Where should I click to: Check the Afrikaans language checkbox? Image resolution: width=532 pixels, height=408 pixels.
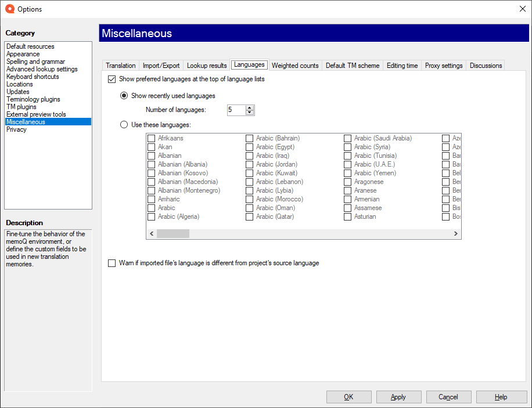151,138
